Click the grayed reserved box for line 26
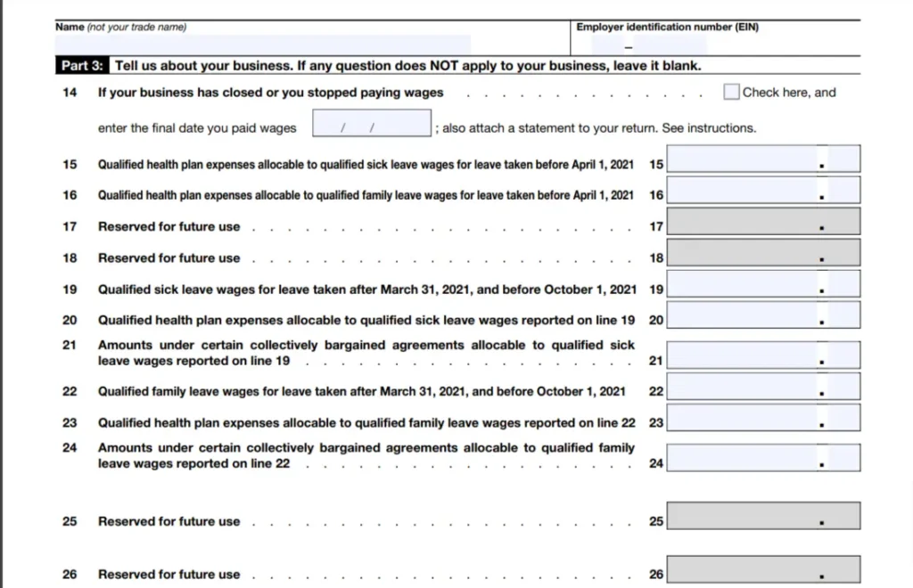Viewport: 913px width, 588px height. click(763, 569)
